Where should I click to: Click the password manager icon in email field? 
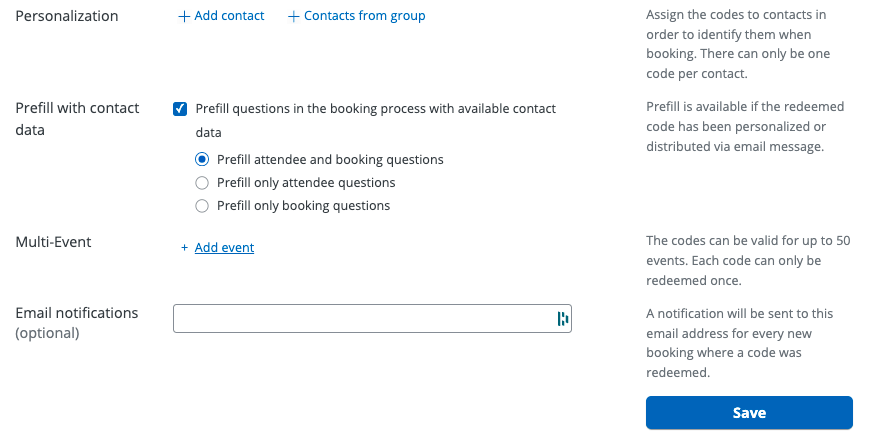click(x=562, y=319)
